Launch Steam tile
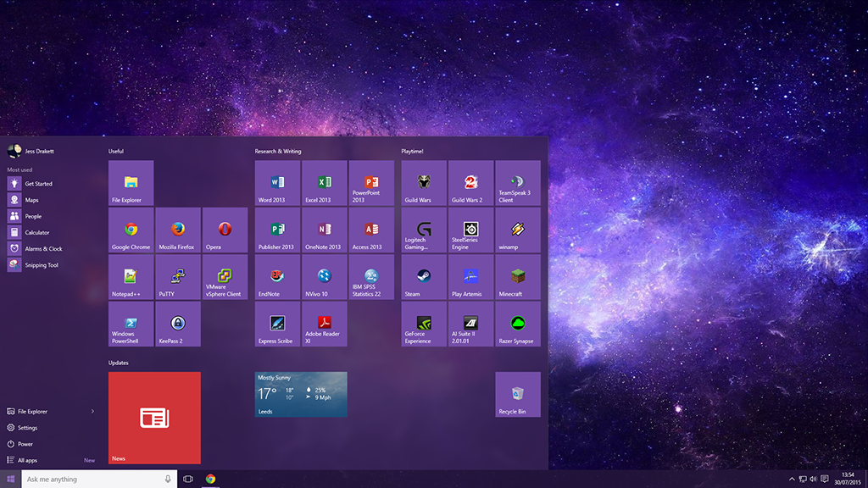 424,277
